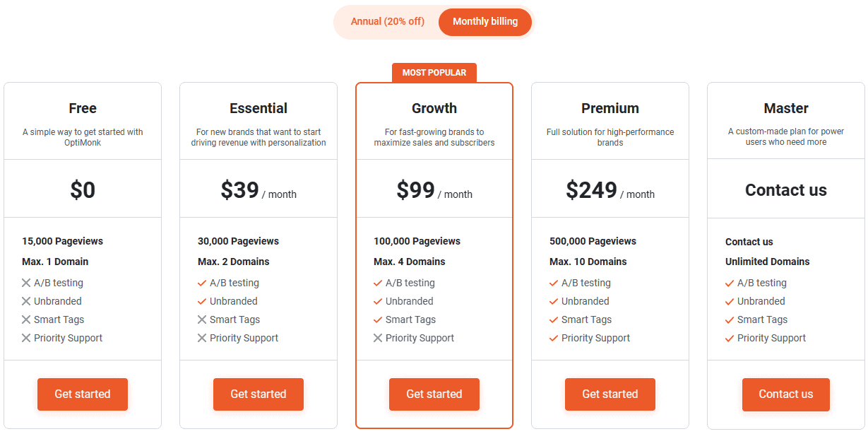Click the checkmark by Priority Support in Premium plan
The image size is (868, 434).
coord(553,337)
